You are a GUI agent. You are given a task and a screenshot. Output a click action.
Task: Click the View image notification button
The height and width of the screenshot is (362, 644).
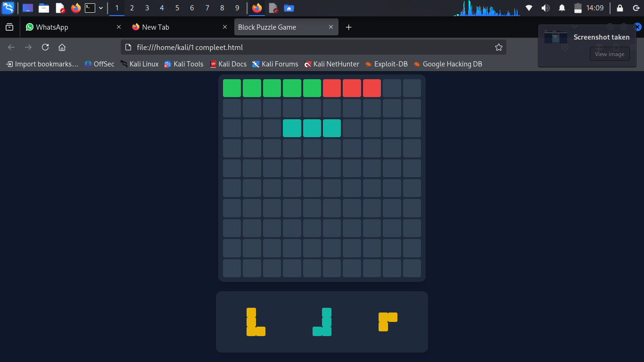click(609, 54)
